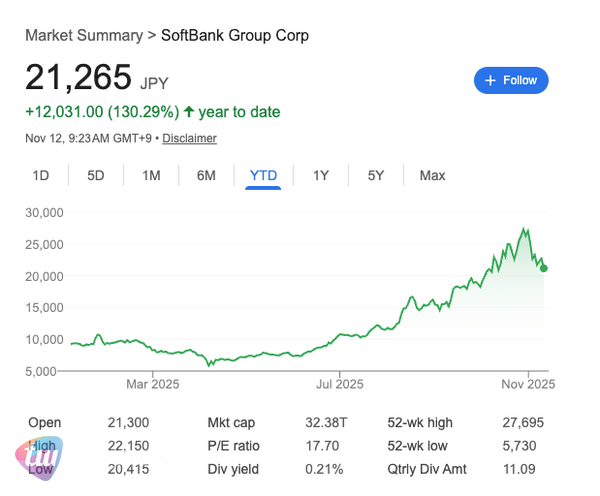600x496 pixels.
Task: Click the Market Summary breadcrumb
Action: 83,36
